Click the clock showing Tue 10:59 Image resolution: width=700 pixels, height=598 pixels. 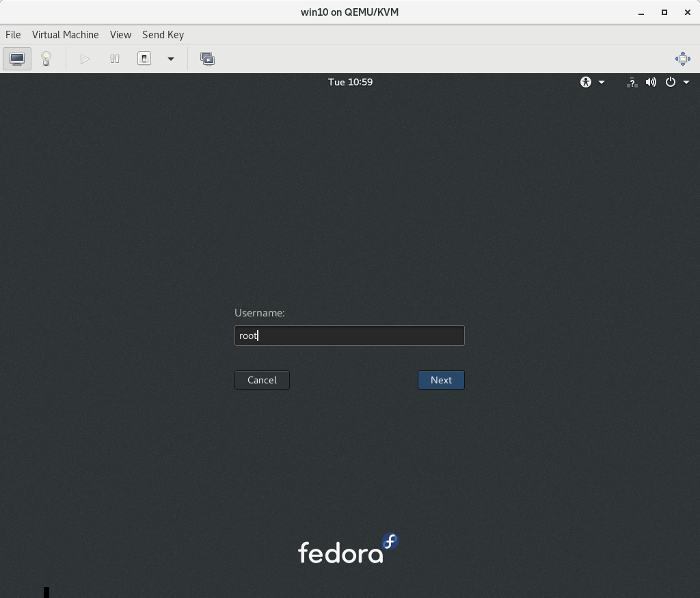[x=350, y=82]
